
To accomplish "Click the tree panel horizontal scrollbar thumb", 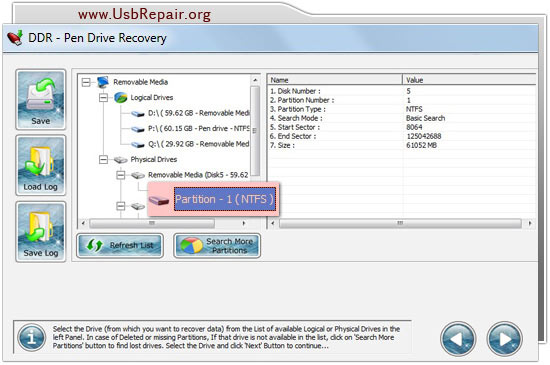I will click(x=152, y=223).
